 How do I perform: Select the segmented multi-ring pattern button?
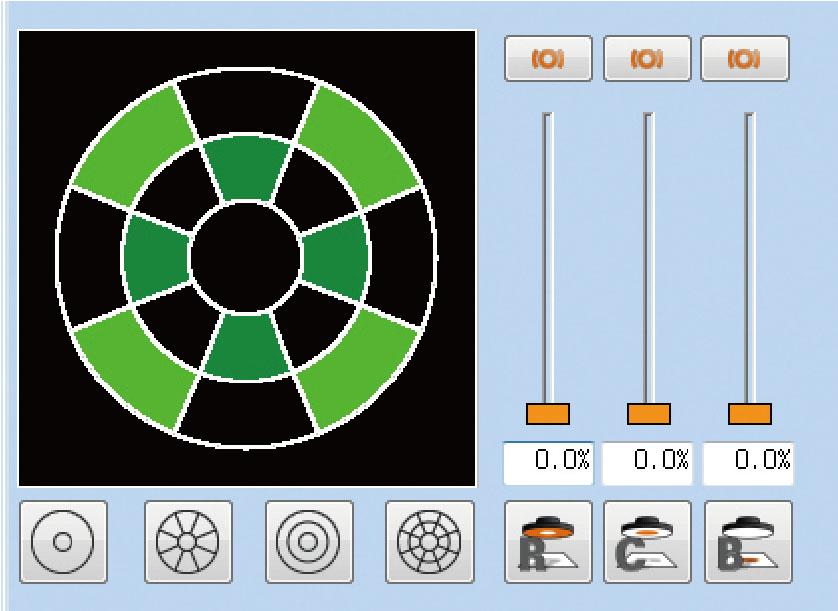pos(429,542)
